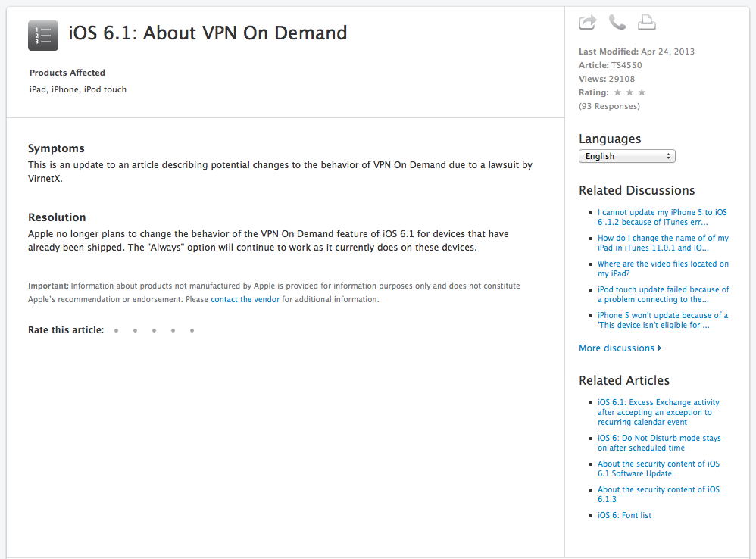This screenshot has width=756, height=559.
Task: Click the phone contact icon
Action: click(617, 23)
